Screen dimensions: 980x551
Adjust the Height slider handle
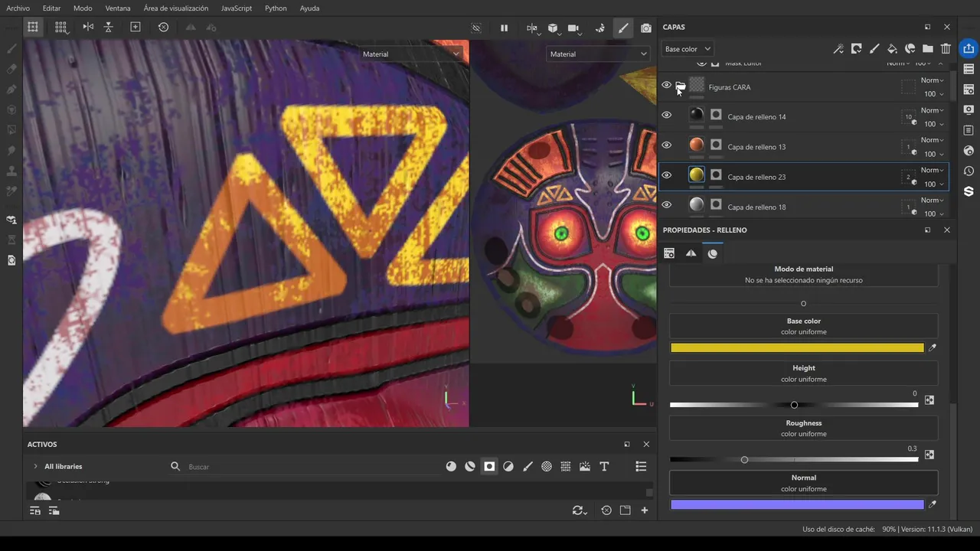(794, 405)
